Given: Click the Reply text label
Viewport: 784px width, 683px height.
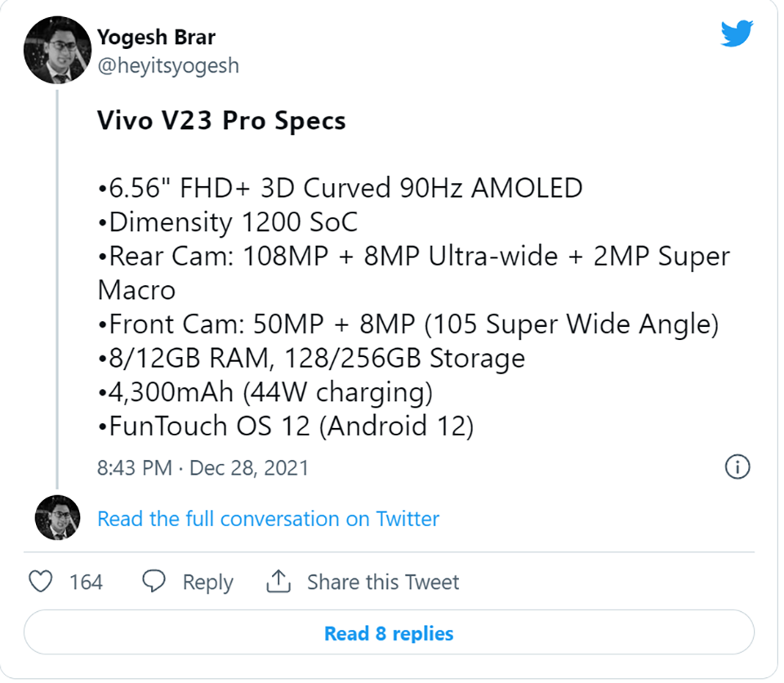Looking at the screenshot, I should 207,582.
